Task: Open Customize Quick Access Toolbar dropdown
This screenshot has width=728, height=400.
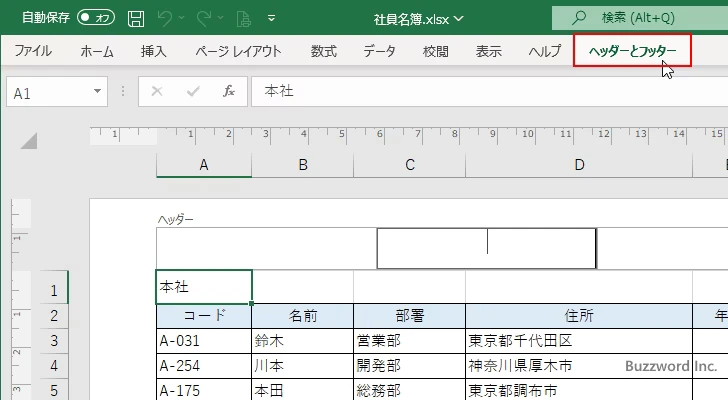Action: tap(272, 19)
